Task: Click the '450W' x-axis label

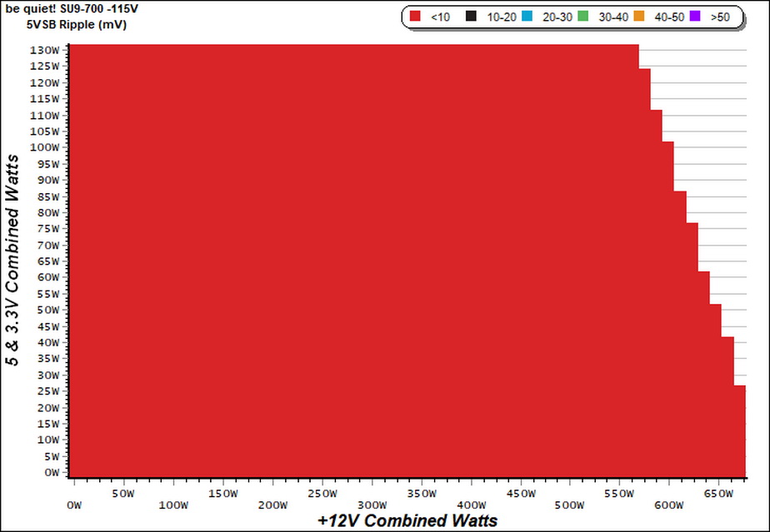Action: 521,494
